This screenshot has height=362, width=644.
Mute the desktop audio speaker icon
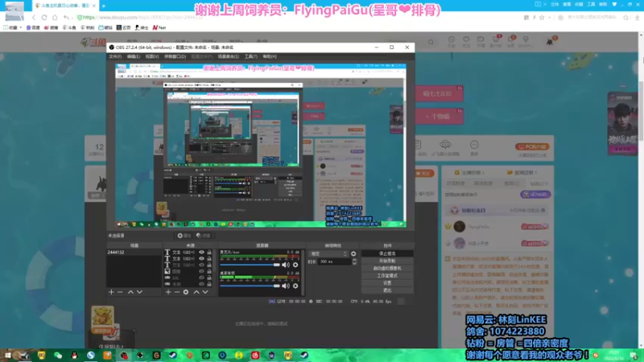pos(286,286)
